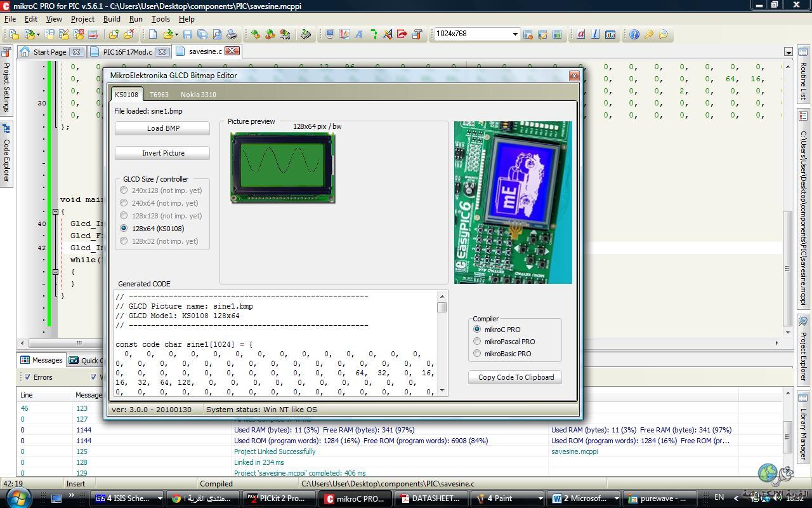Open the Routine List side panel
The image size is (812, 508).
(803, 75)
